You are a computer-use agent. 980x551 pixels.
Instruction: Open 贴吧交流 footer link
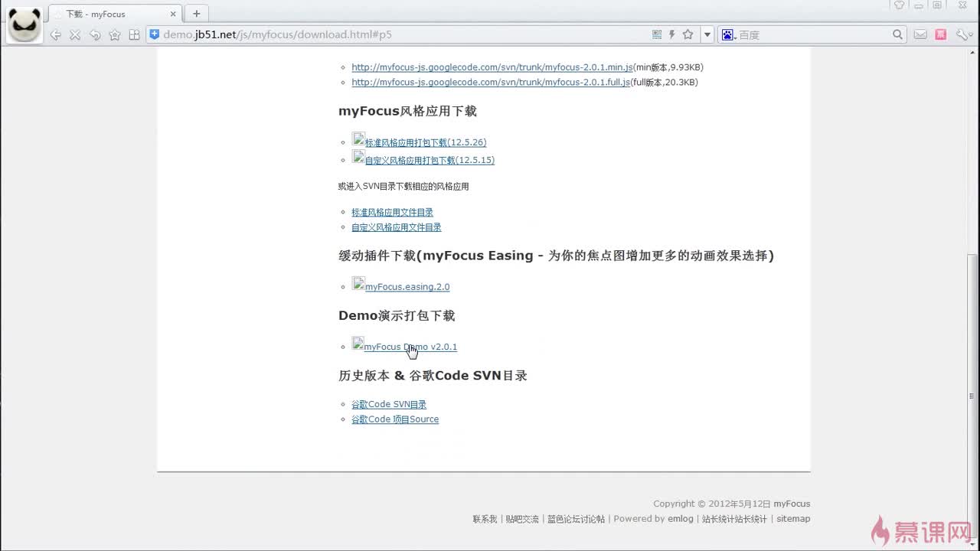tap(522, 519)
